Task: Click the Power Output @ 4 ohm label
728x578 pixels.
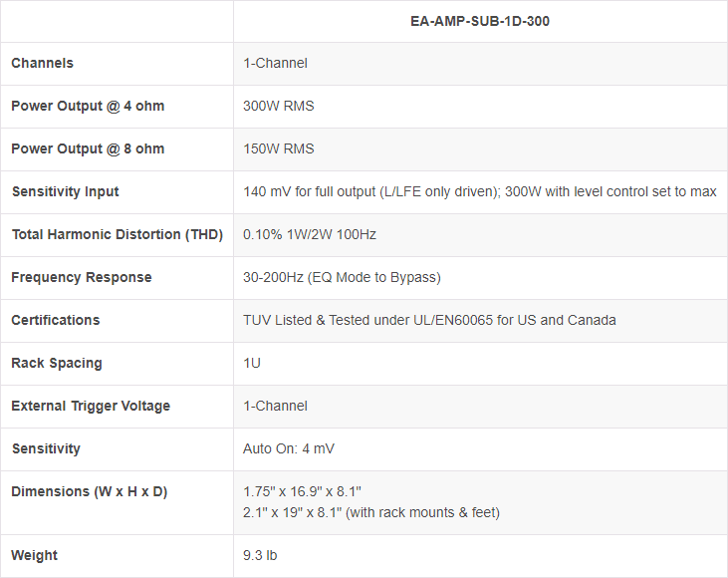Action: click(88, 107)
